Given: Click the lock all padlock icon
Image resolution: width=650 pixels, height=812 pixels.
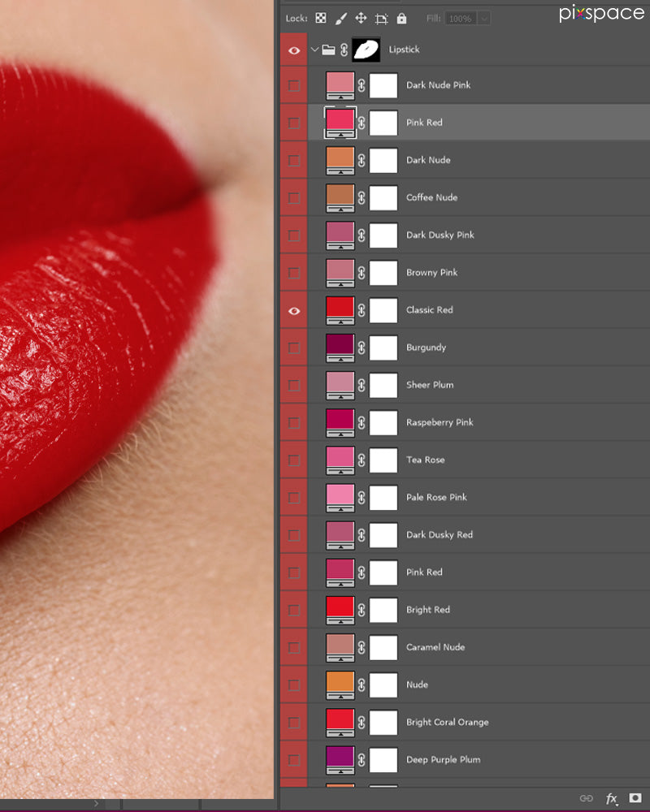Looking at the screenshot, I should tap(401, 18).
